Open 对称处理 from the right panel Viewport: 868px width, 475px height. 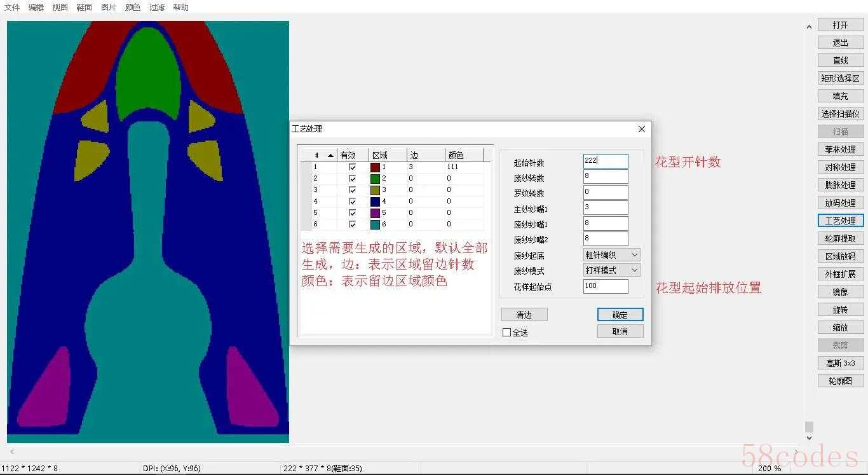840,167
